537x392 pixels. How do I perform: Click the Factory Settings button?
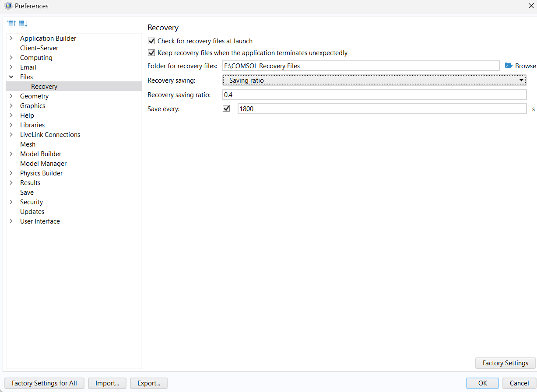(505, 363)
